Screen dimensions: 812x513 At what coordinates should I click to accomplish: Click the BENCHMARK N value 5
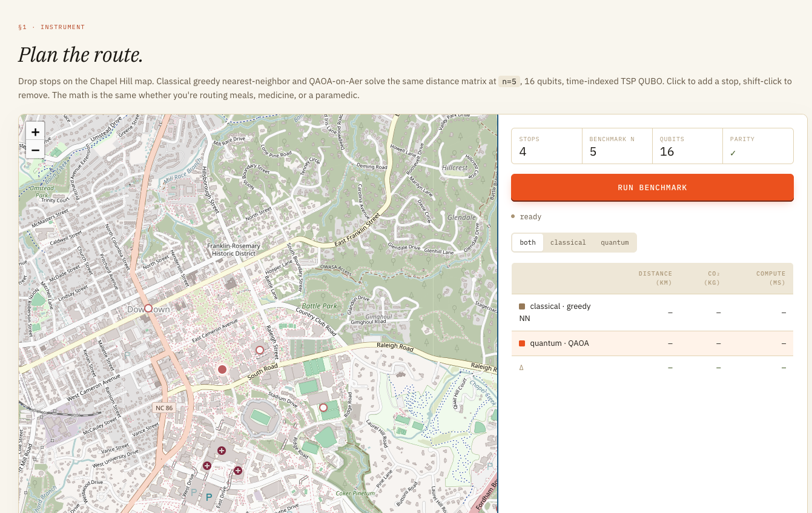593,152
